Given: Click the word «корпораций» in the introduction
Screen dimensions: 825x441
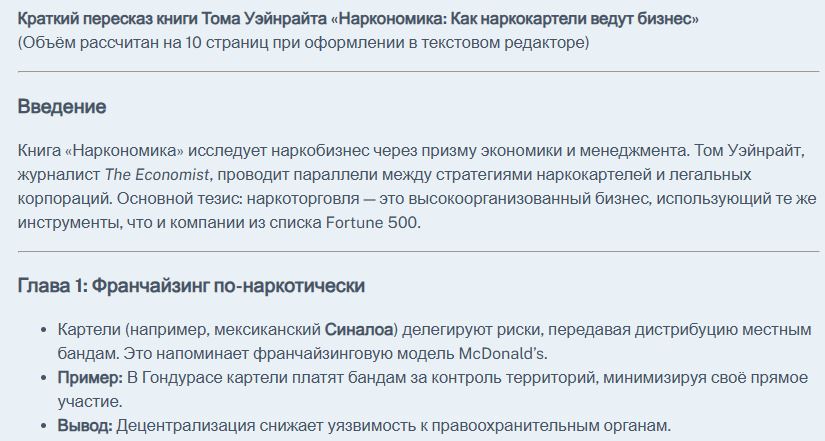Looking at the screenshot, I should tap(63, 199).
